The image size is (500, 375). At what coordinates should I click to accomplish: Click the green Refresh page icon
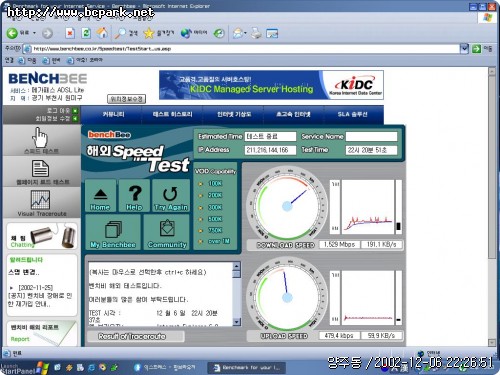[86, 33]
